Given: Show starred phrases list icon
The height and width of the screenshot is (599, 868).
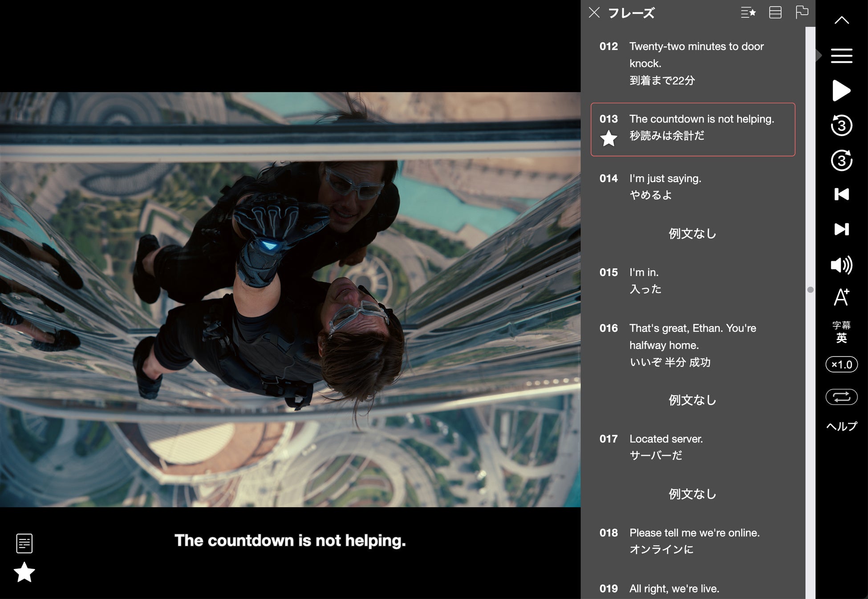Looking at the screenshot, I should pos(748,12).
